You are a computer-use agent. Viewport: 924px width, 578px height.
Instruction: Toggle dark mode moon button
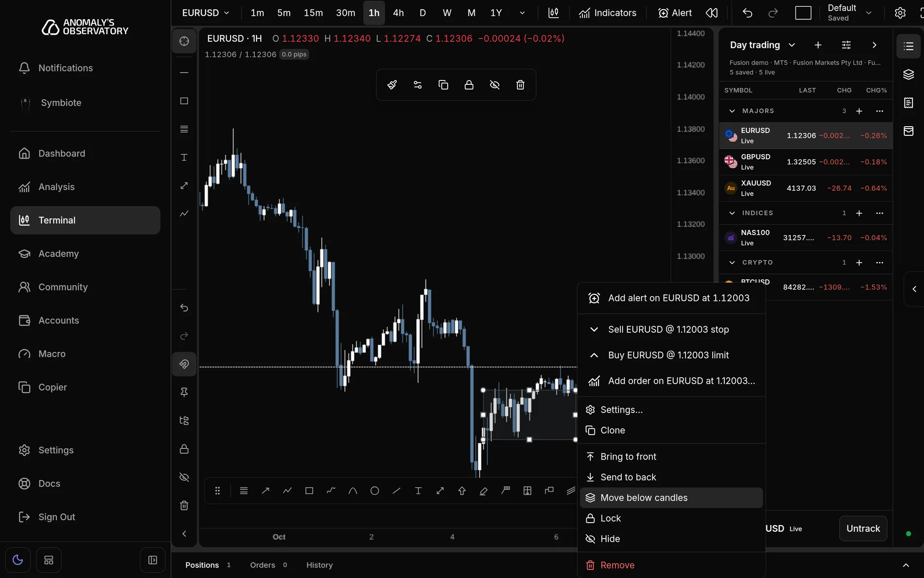pos(18,560)
